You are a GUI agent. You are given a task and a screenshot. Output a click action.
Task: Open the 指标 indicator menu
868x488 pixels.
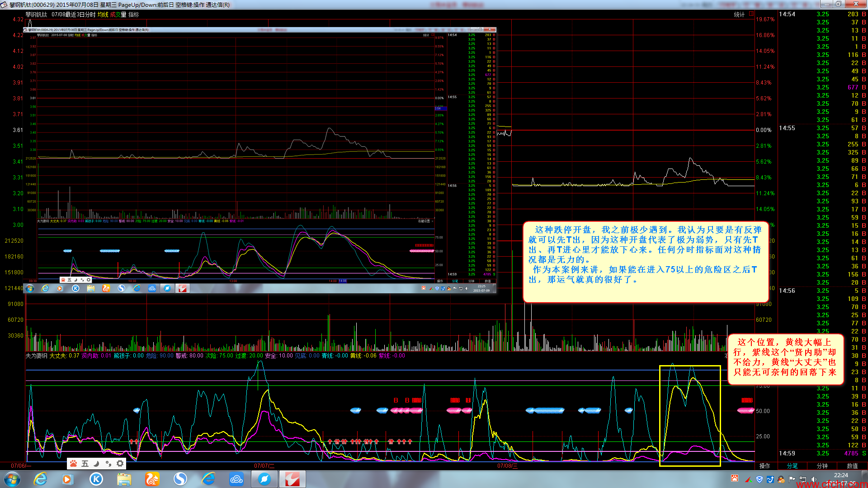click(x=133, y=14)
